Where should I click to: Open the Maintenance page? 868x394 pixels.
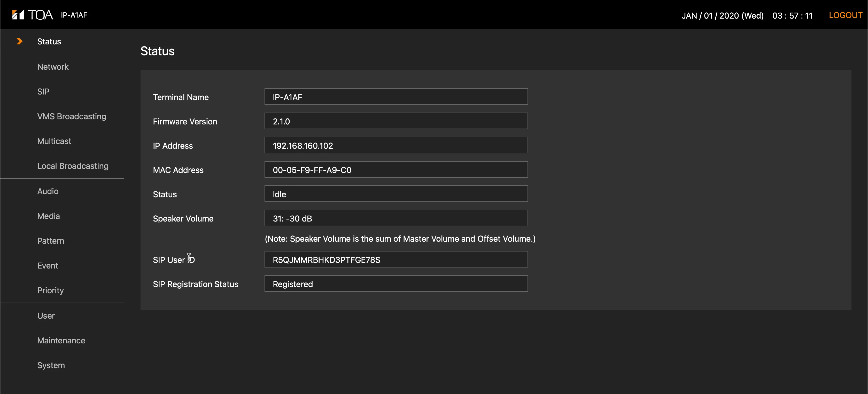[61, 341]
